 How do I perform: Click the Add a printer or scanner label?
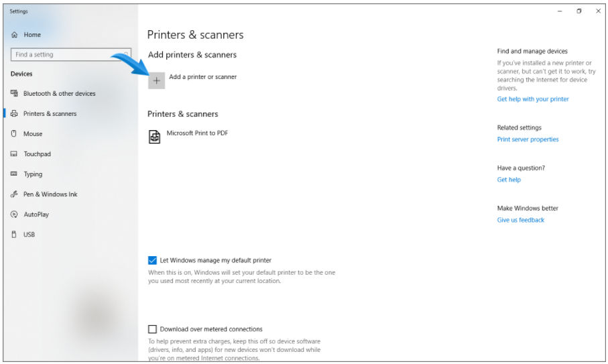(x=203, y=76)
